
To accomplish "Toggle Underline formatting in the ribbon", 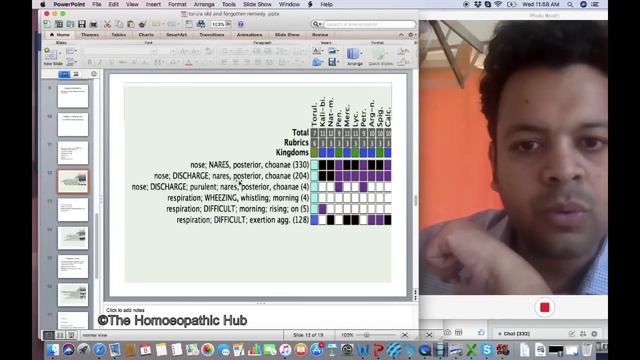I will click(x=111, y=62).
